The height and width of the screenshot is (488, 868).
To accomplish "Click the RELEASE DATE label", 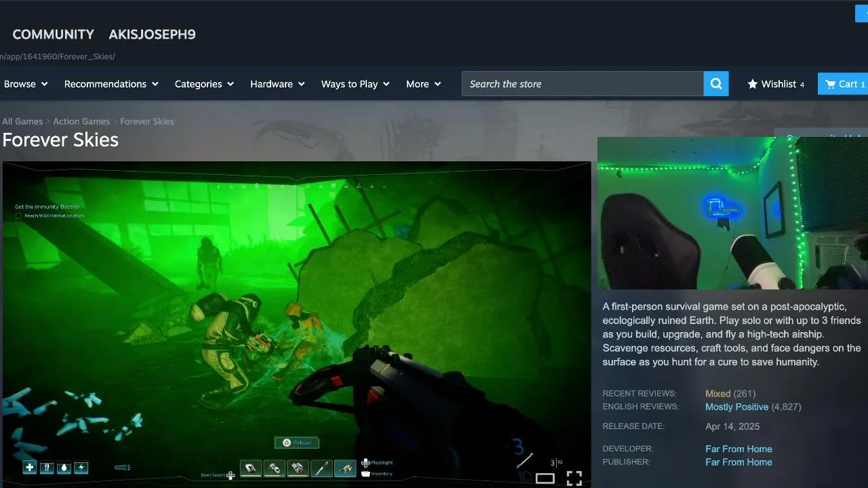I will 633,426.
